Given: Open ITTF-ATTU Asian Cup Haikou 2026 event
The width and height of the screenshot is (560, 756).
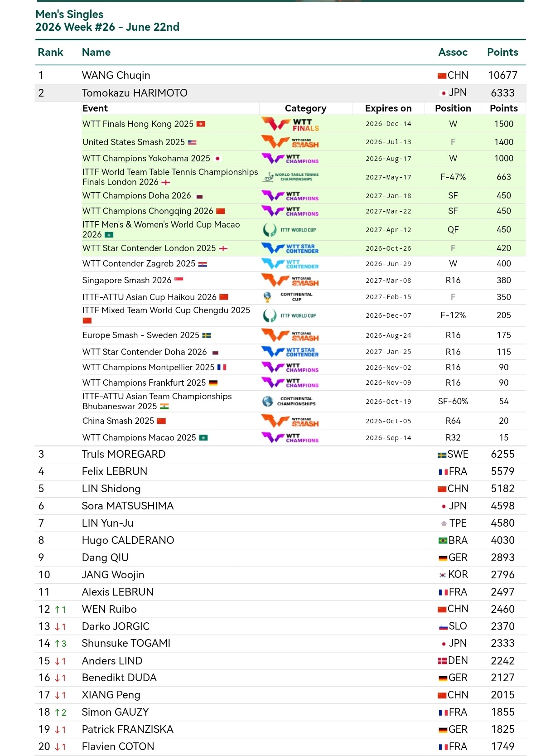Looking at the screenshot, I should coord(150,297).
